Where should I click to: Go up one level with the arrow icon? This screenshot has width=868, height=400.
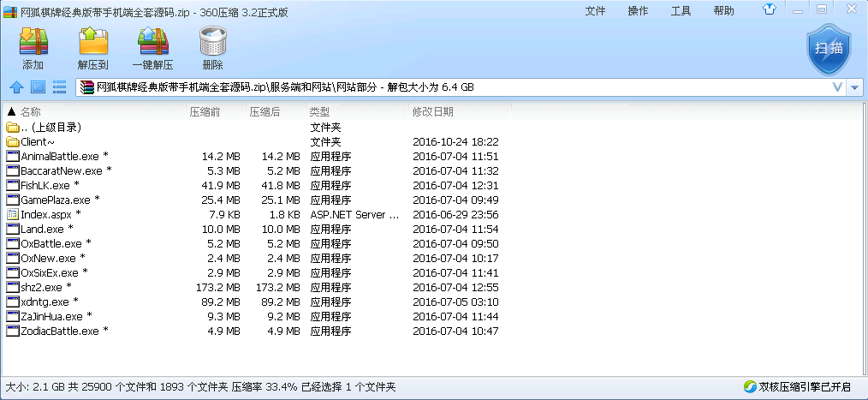(15, 87)
